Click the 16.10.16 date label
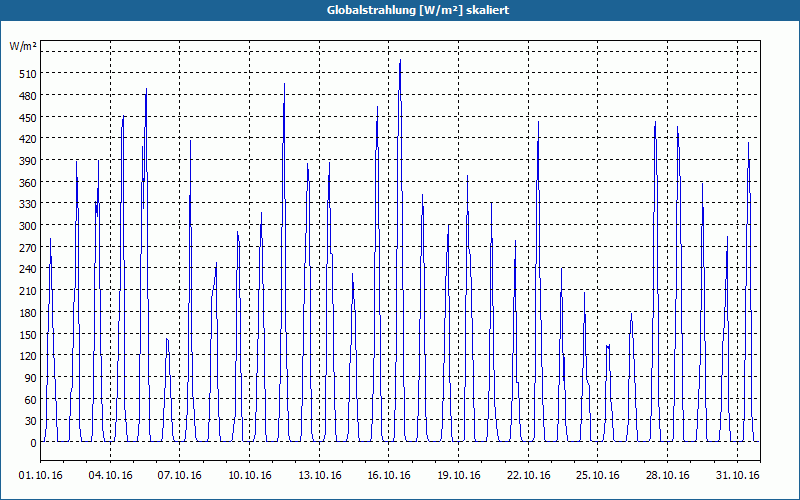Viewport: 800px width, 500px height. [389, 475]
